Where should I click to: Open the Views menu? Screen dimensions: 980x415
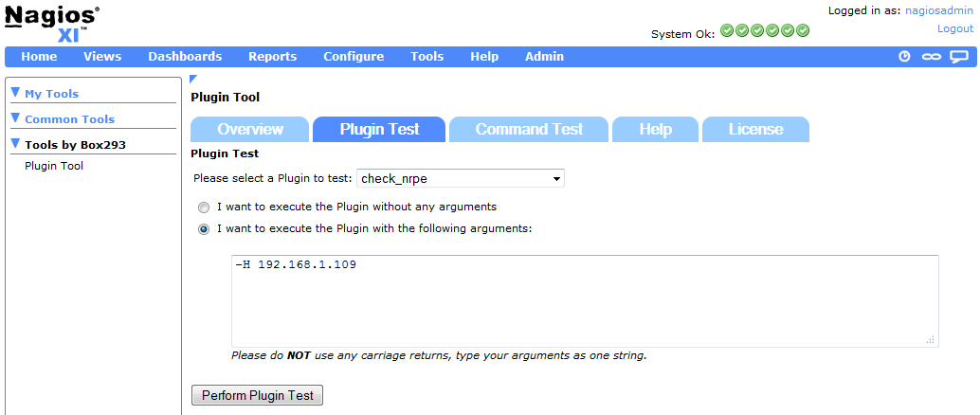coord(101,56)
